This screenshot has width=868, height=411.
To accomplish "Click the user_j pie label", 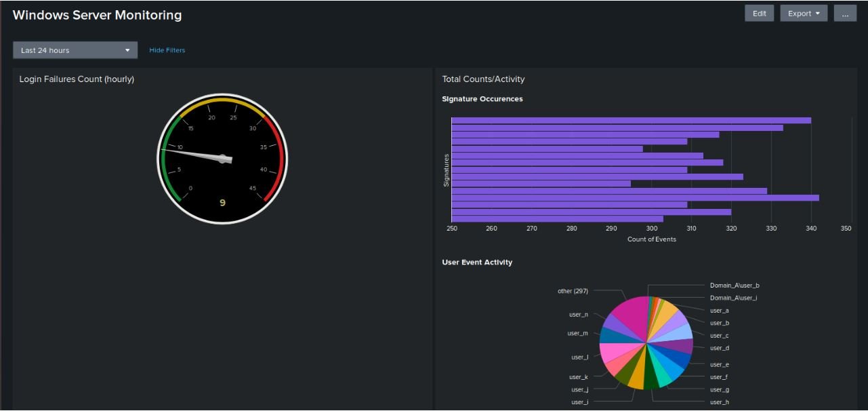I will pos(579,390).
